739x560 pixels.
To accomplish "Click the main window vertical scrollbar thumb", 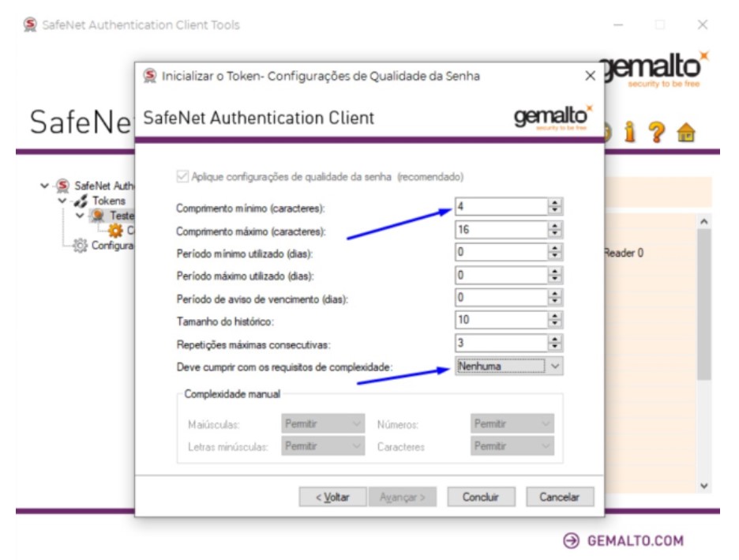I will pyautogui.click(x=704, y=305).
